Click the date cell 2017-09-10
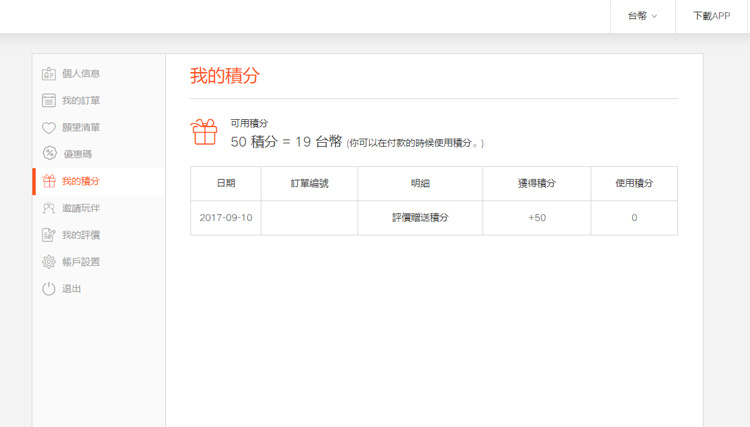This screenshot has height=427, width=750. pyautogui.click(x=226, y=218)
